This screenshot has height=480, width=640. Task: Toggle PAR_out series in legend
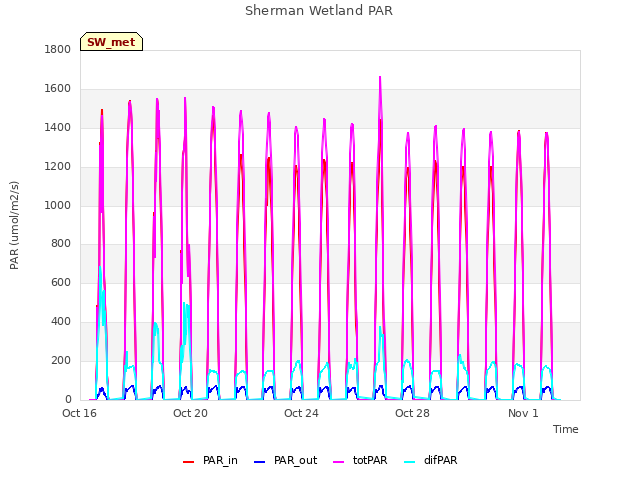point(286,461)
